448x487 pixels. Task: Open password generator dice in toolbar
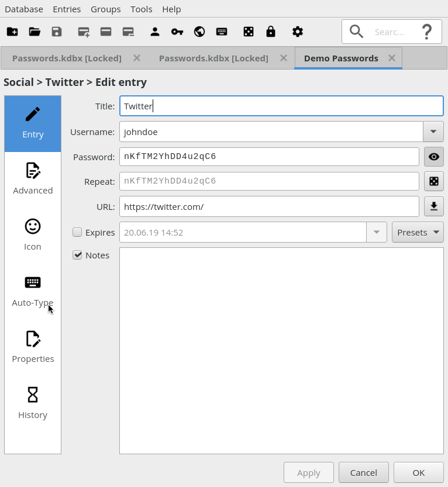[249, 32]
